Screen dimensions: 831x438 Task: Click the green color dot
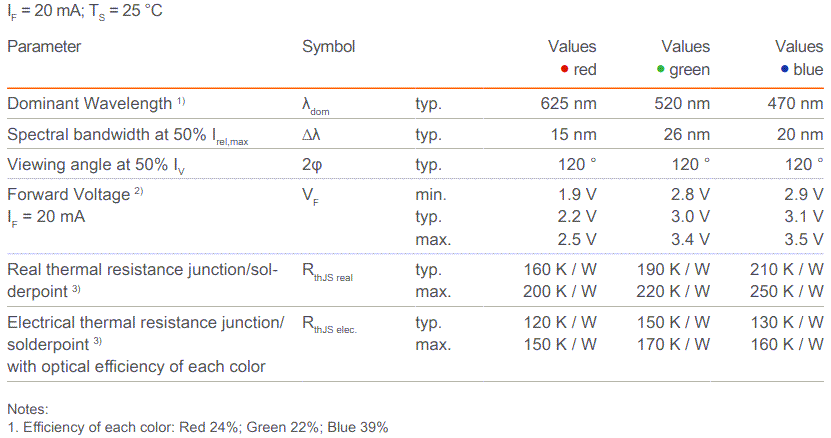pyautogui.click(x=661, y=69)
